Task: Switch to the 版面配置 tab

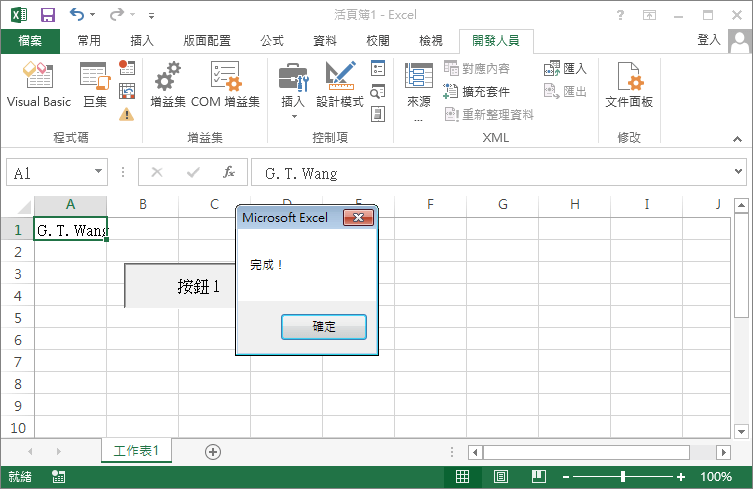Action: pos(207,41)
